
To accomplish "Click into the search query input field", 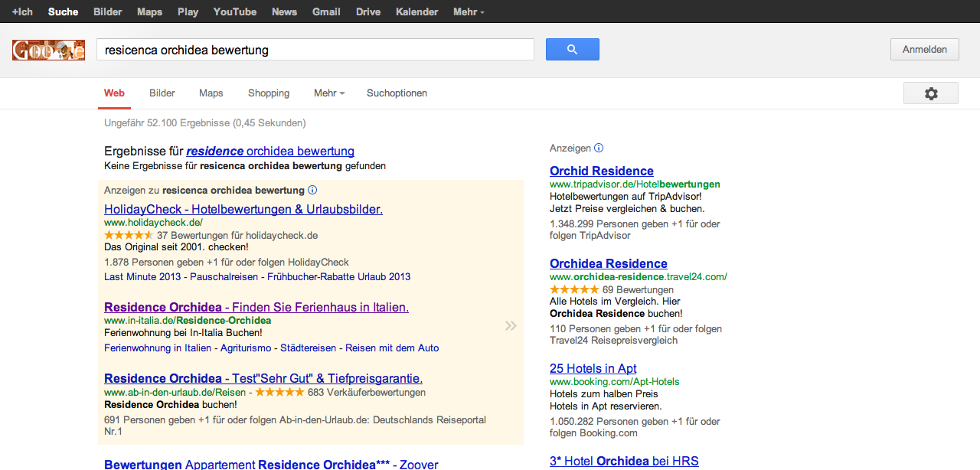I will click(315, 50).
